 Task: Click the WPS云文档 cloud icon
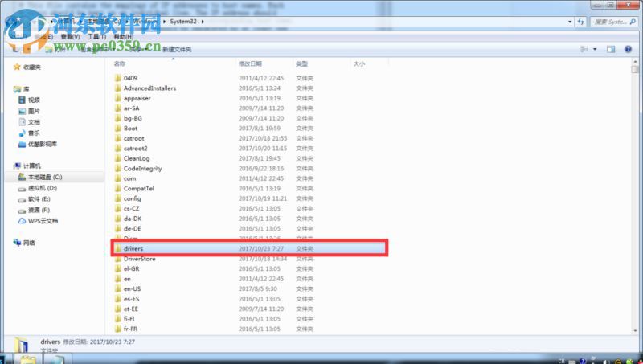[23, 220]
